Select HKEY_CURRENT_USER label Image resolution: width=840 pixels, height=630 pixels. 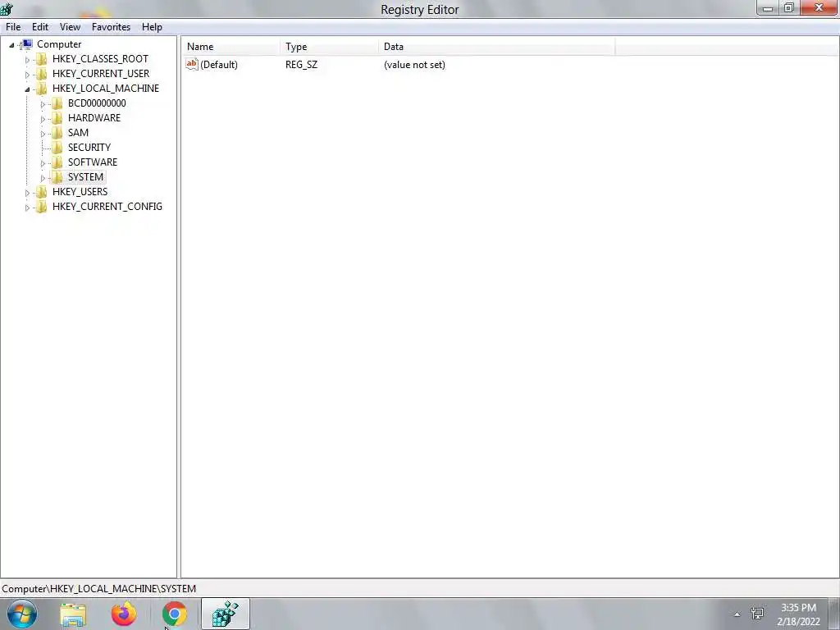101,73
